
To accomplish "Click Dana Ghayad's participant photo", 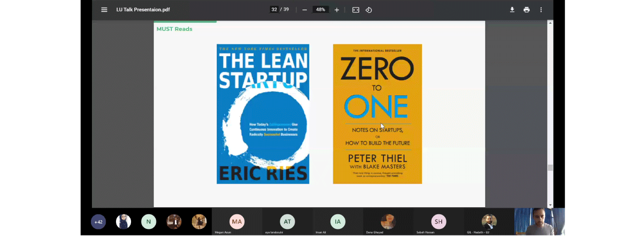I will click(388, 221).
